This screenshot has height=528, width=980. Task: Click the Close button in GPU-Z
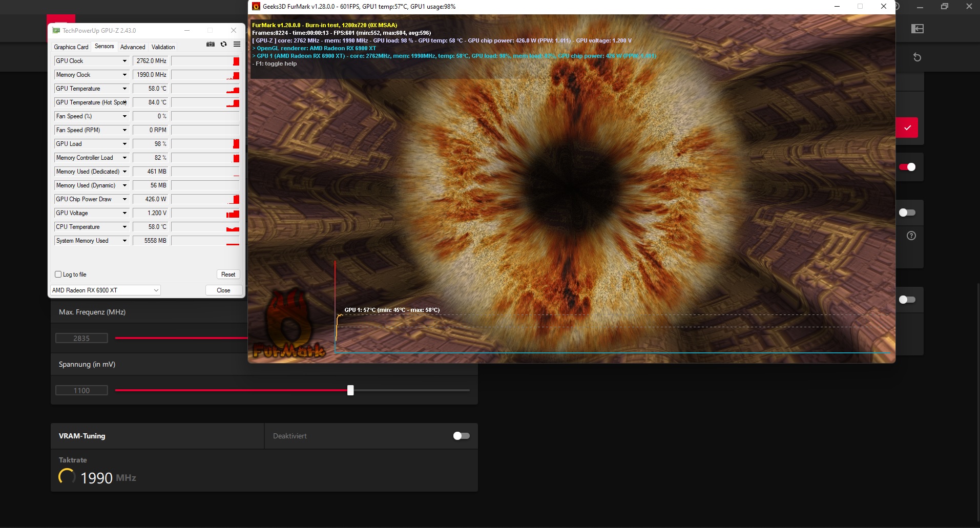(223, 290)
